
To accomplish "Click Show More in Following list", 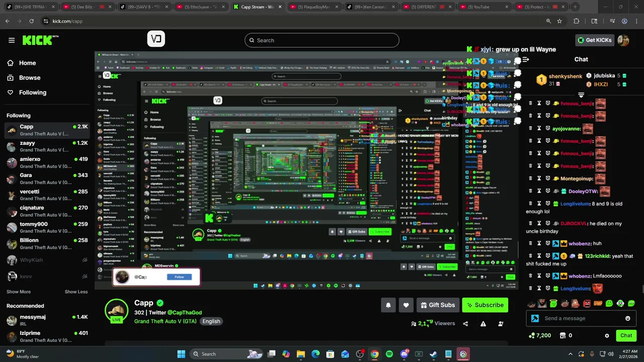I will pos(19,292).
